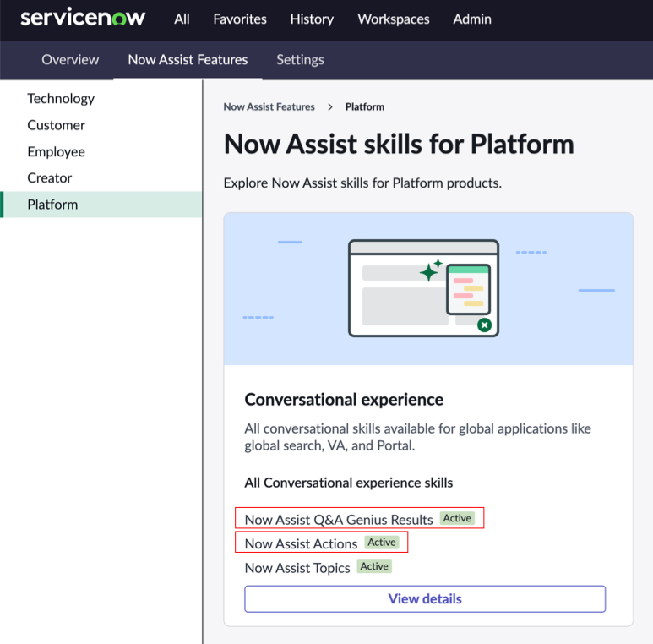Open the History menu
The width and height of the screenshot is (653, 644).
(312, 19)
